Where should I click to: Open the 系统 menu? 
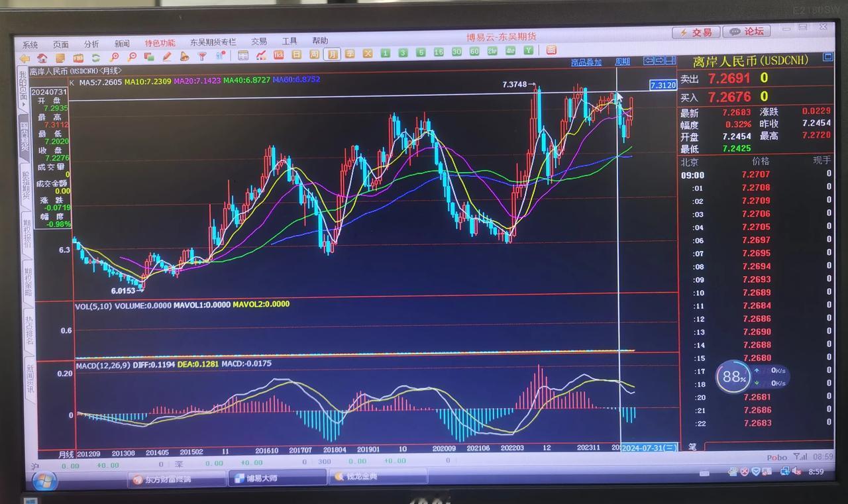(30, 45)
